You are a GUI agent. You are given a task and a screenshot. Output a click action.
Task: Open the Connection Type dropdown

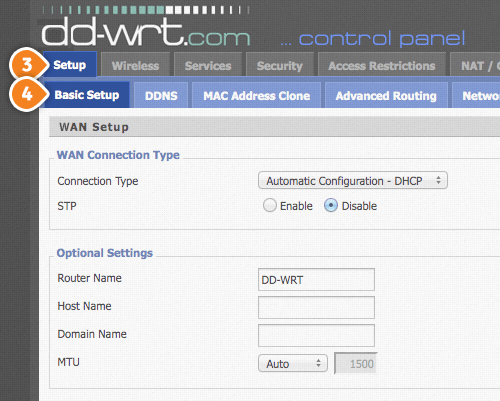353,181
